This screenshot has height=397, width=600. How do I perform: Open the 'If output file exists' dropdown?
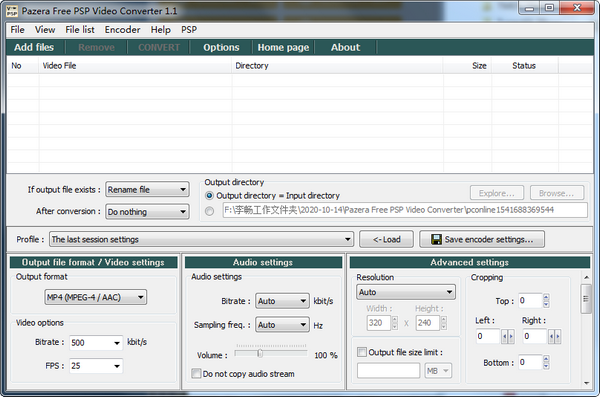tap(147, 190)
